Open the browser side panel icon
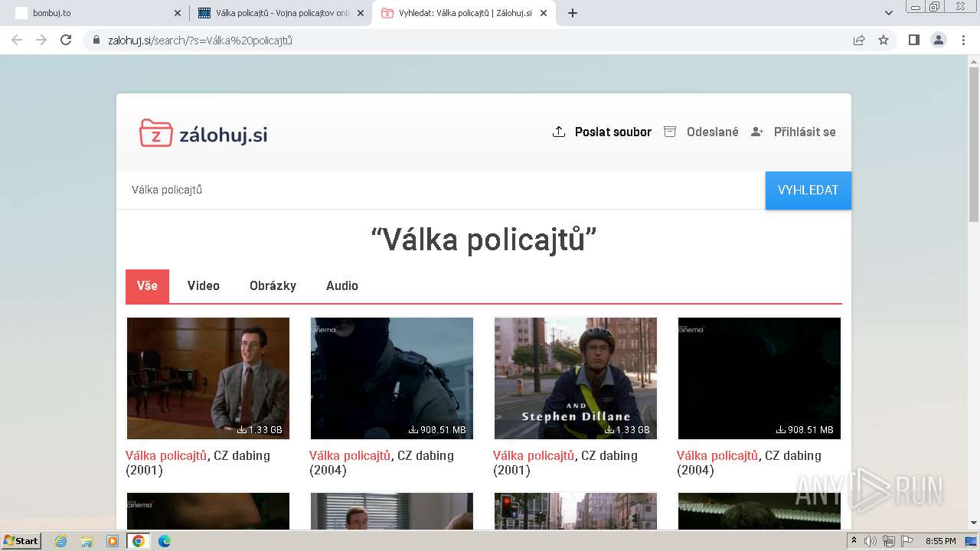980x551 pixels. click(913, 40)
